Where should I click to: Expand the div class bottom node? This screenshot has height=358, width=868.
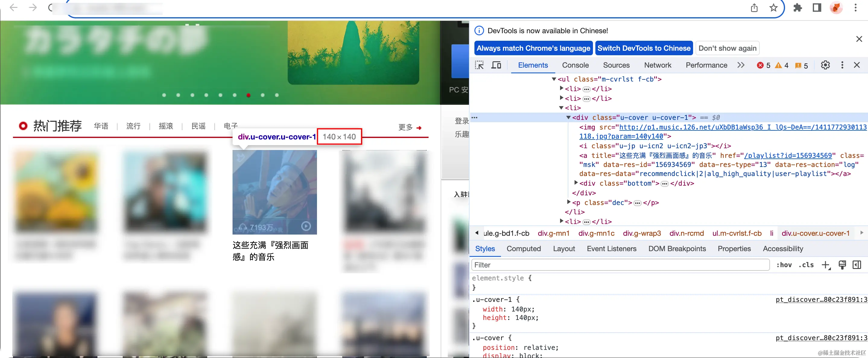coord(576,183)
